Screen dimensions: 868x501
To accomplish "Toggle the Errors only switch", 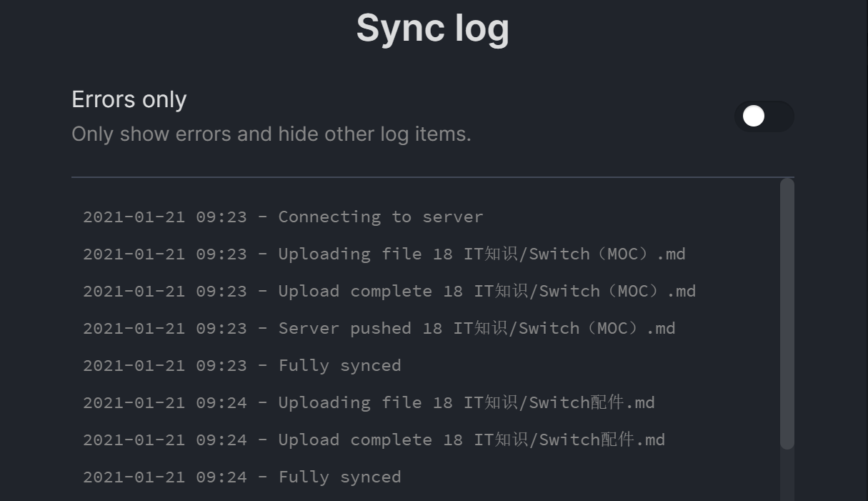I will (764, 116).
